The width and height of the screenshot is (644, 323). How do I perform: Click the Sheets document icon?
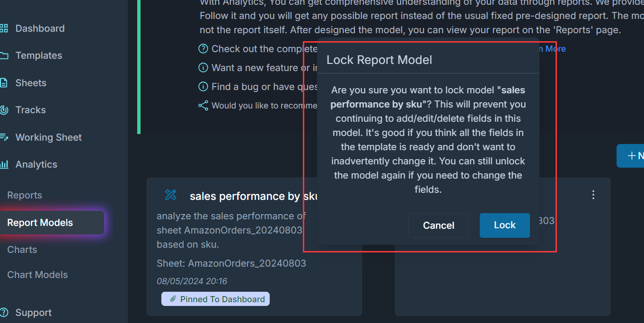click(4, 83)
